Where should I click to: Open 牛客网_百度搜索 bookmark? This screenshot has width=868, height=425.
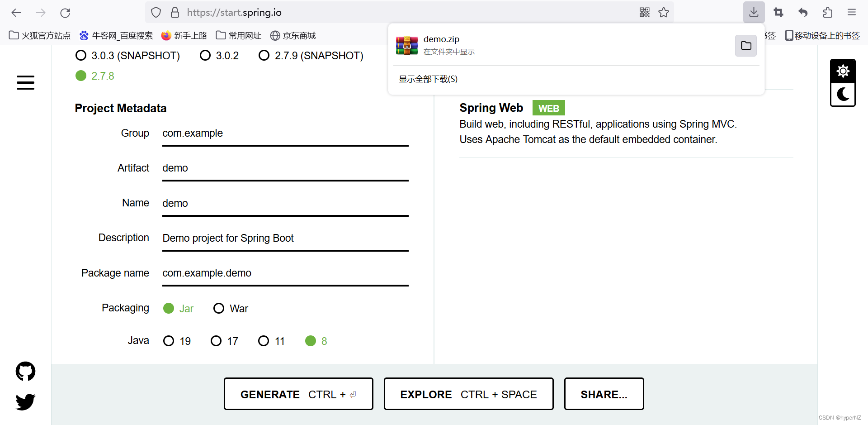point(116,35)
